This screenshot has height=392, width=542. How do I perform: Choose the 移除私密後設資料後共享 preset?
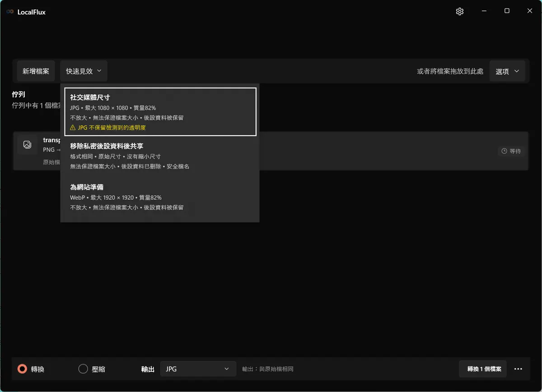click(x=160, y=156)
